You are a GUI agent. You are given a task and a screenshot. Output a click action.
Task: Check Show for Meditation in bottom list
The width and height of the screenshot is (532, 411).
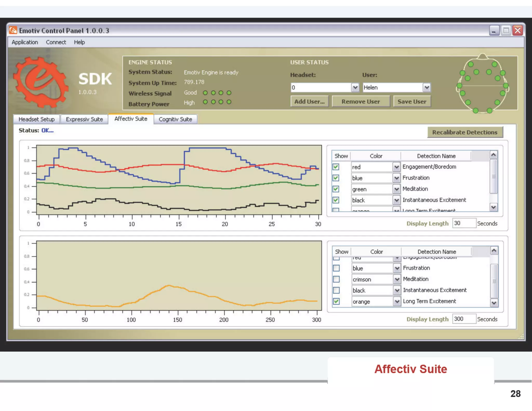(x=336, y=279)
